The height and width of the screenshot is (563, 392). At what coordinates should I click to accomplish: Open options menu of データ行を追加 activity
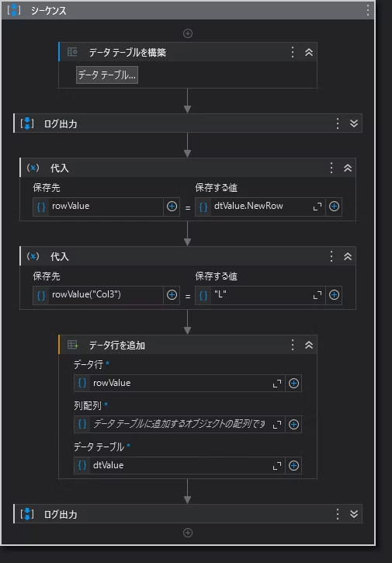pyautogui.click(x=293, y=345)
